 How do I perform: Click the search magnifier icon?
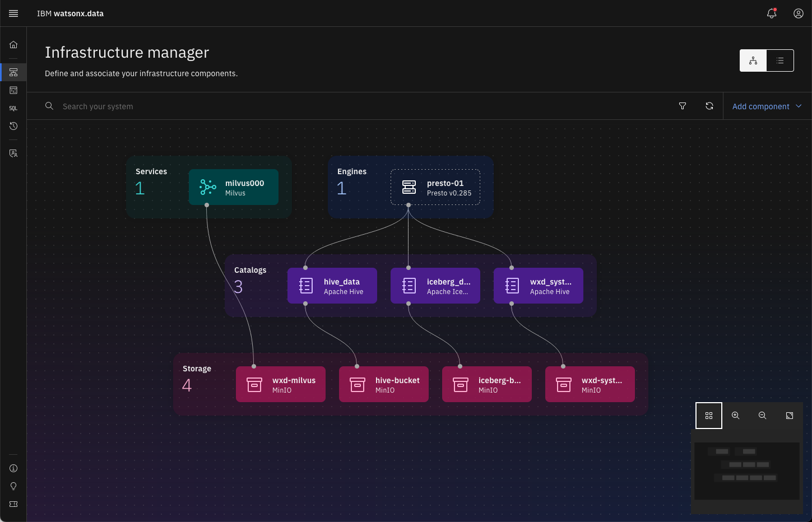49,106
